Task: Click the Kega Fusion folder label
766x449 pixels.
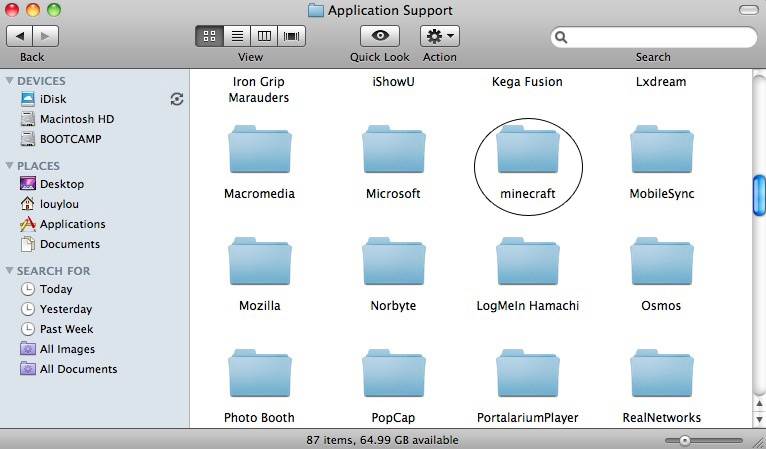Action: click(x=527, y=82)
